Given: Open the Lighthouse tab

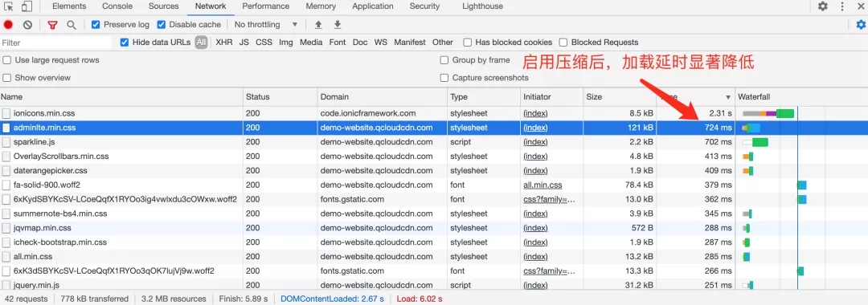Looking at the screenshot, I should coord(483,6).
